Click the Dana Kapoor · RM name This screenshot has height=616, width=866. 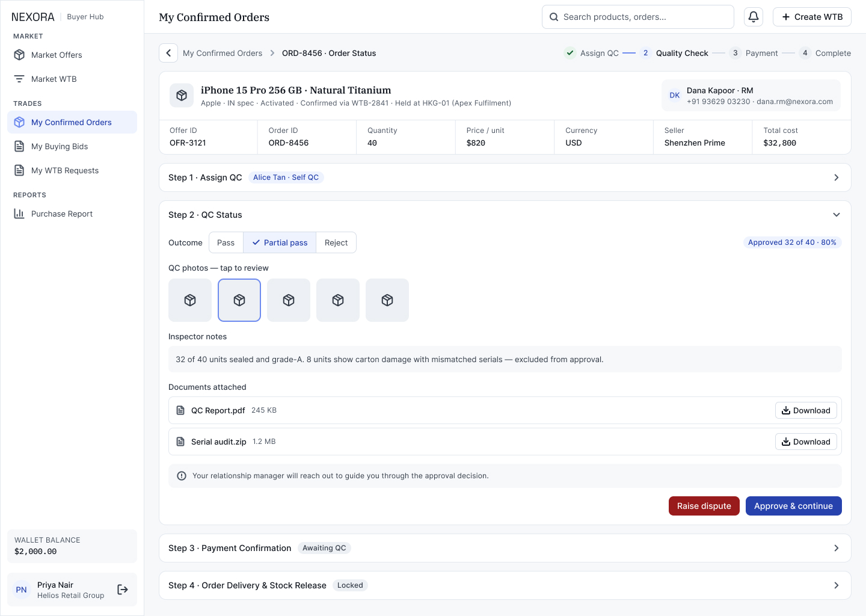720,91
